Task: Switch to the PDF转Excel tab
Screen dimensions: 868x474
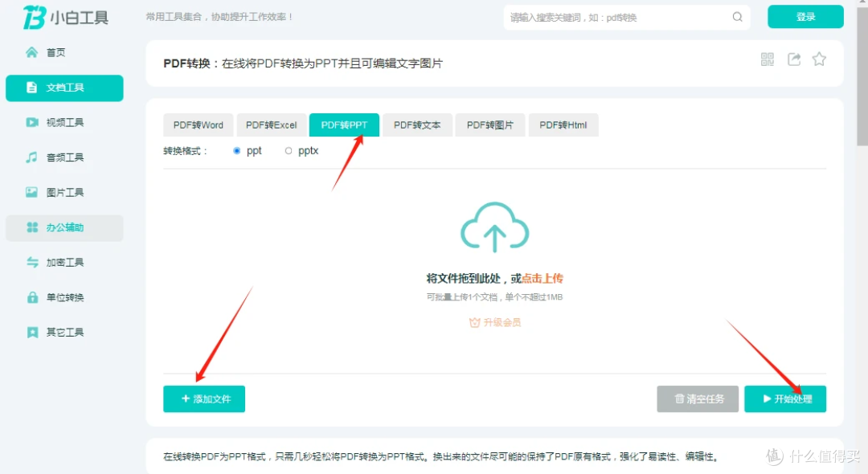Action: coord(272,125)
